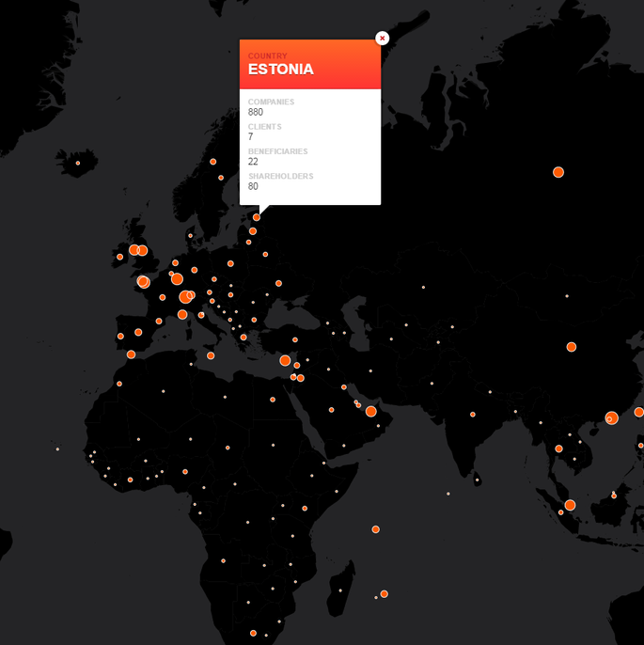Select the Ireland marker
Viewport: 644px width, 645px height.
[119, 257]
